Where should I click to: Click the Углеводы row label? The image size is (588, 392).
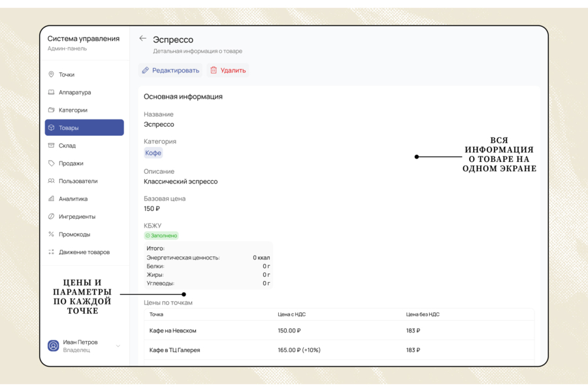point(161,283)
